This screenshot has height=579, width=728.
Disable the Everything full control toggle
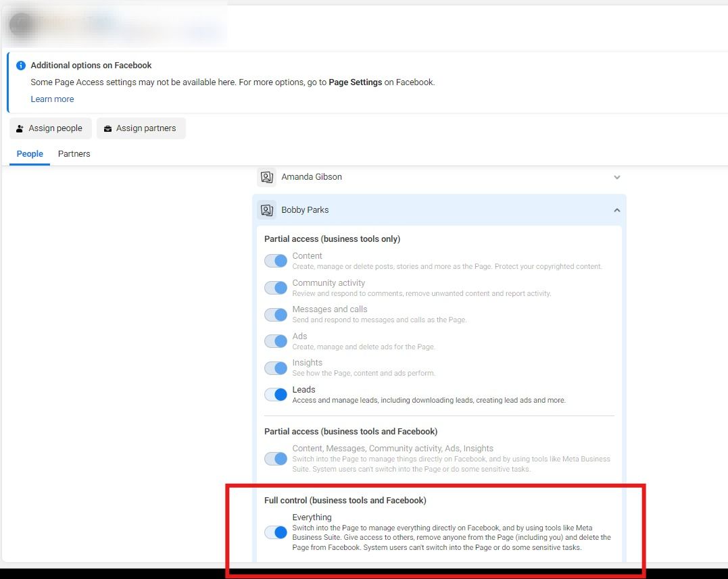point(276,532)
